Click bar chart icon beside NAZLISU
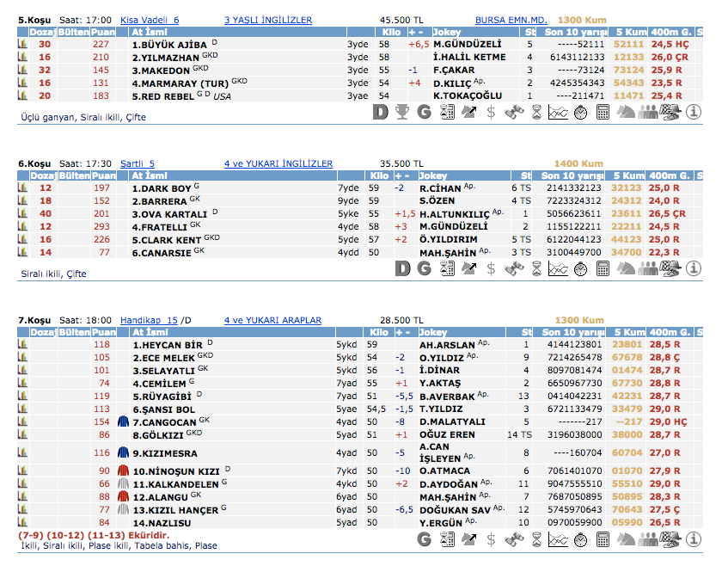Screen dimensions: 728x566 coord(23,522)
